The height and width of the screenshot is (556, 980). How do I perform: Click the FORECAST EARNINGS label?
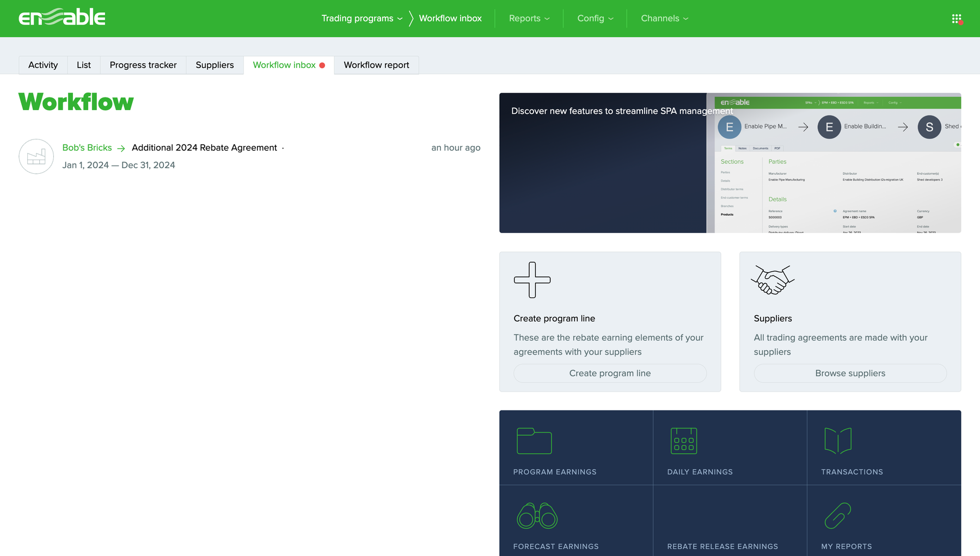point(556,546)
